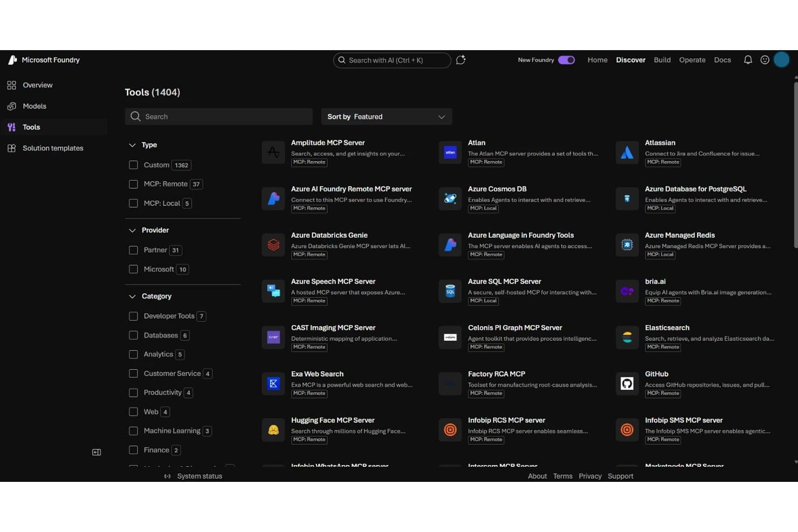Open the Sort by Featured dropdown
Viewport: 798px width, 532px height.
tap(387, 116)
